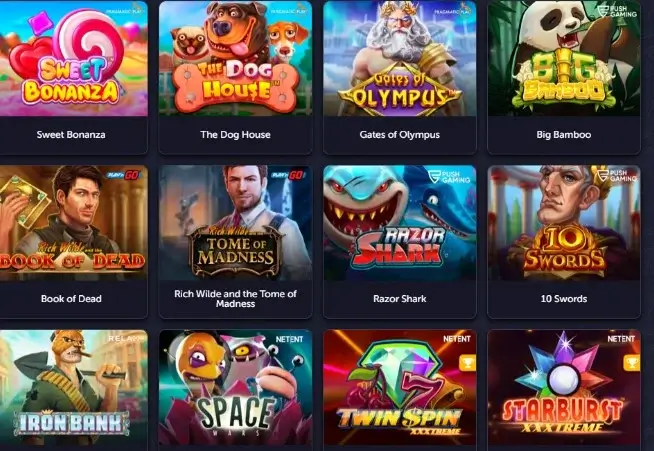Click the "Rich Wilde and the Tome of Madness" label
The image size is (654, 451).
(x=235, y=299)
